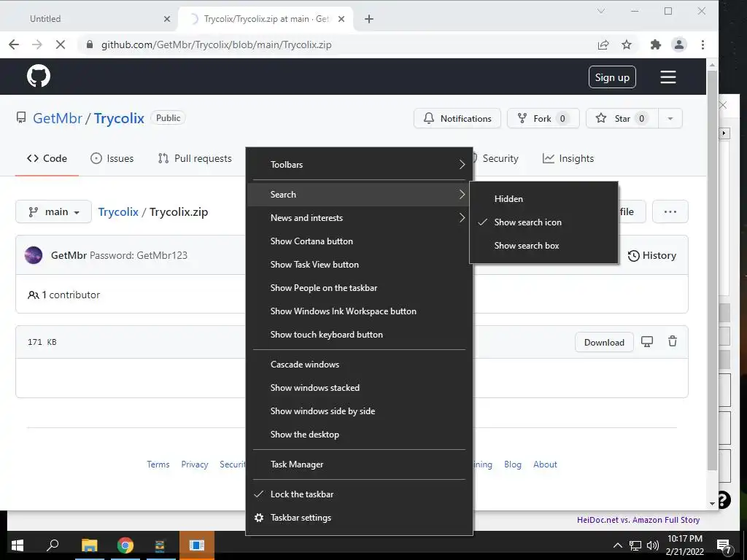Switch to the Pull requests tab
Screen dimensions: 747x560
195,158
